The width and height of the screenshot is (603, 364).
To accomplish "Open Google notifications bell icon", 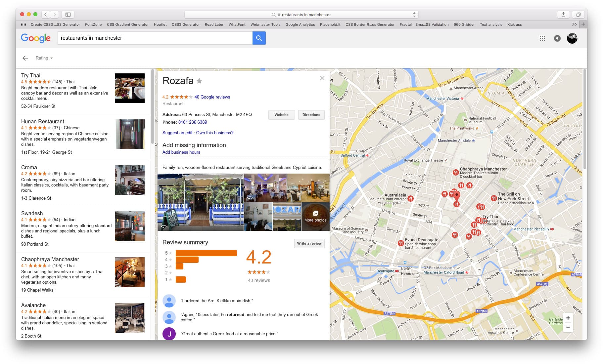I will 557,38.
